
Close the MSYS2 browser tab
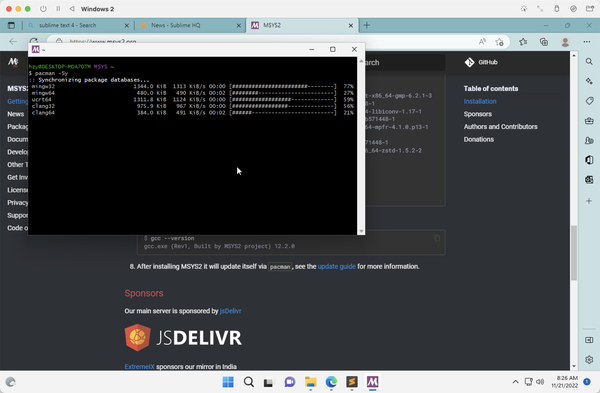pos(351,26)
